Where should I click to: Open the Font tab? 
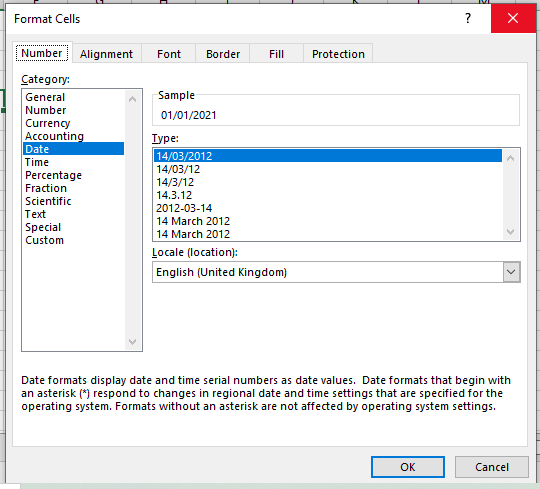tap(169, 54)
